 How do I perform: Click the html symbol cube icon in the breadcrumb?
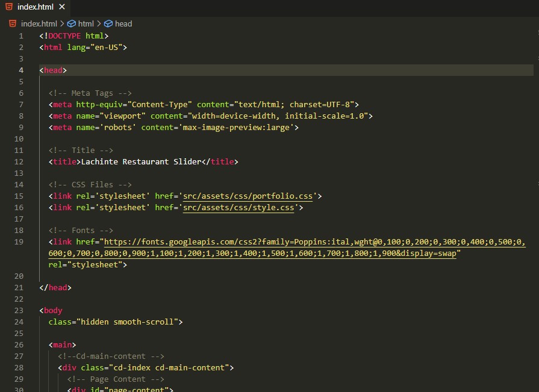72,23
